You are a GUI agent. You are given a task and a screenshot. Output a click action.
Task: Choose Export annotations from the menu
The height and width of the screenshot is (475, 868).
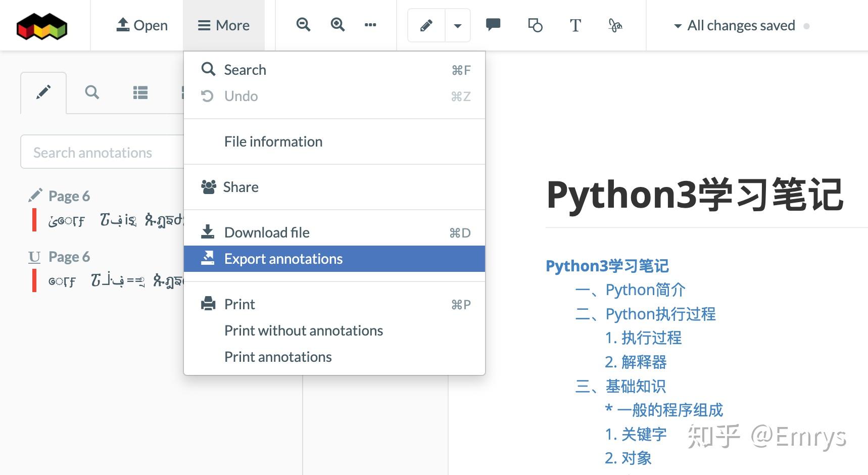283,259
